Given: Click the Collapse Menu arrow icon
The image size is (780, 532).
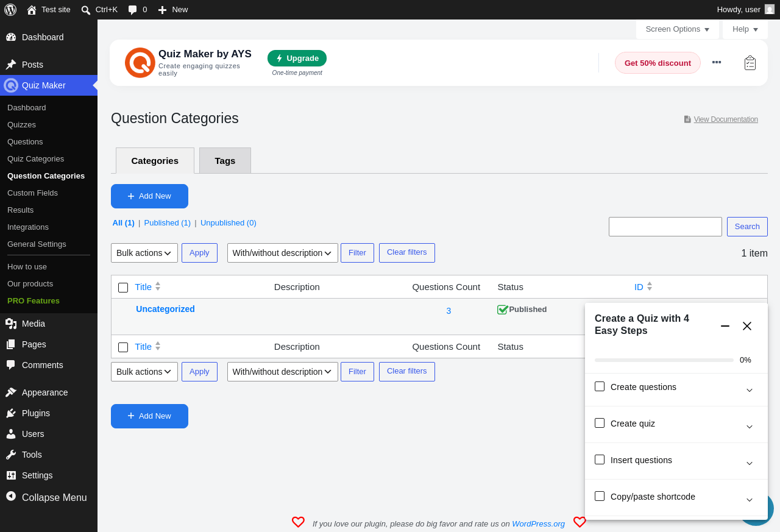Looking at the screenshot, I should [x=11, y=496].
